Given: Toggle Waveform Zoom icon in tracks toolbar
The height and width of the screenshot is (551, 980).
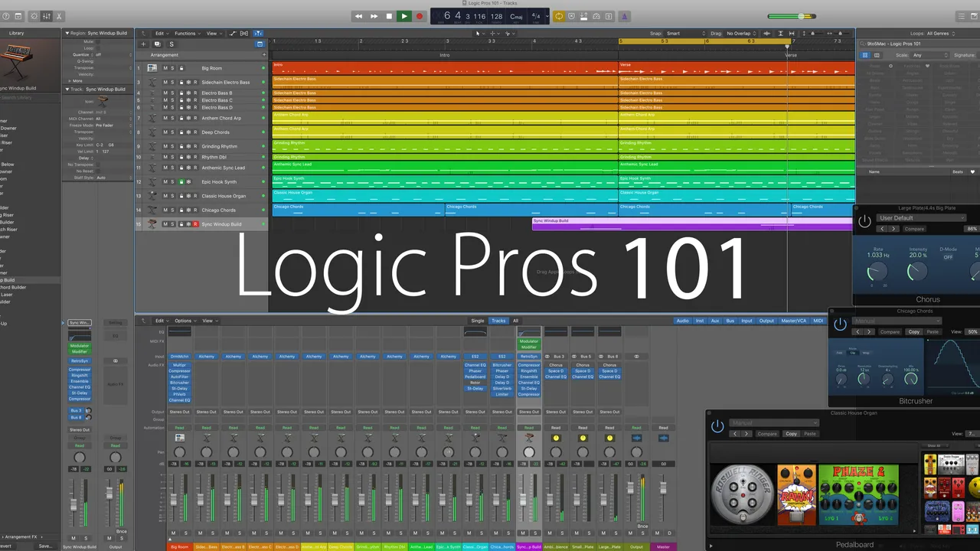Looking at the screenshot, I should pos(768,34).
